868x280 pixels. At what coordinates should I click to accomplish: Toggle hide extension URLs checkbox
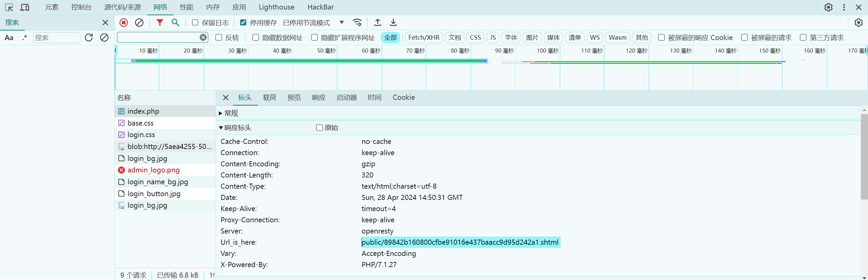pos(314,37)
